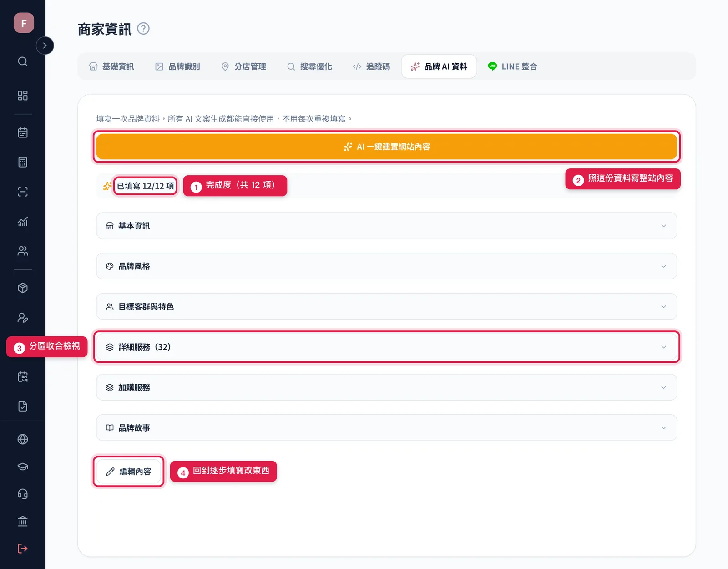Open the globe website icon
728x569 pixels.
click(23, 439)
